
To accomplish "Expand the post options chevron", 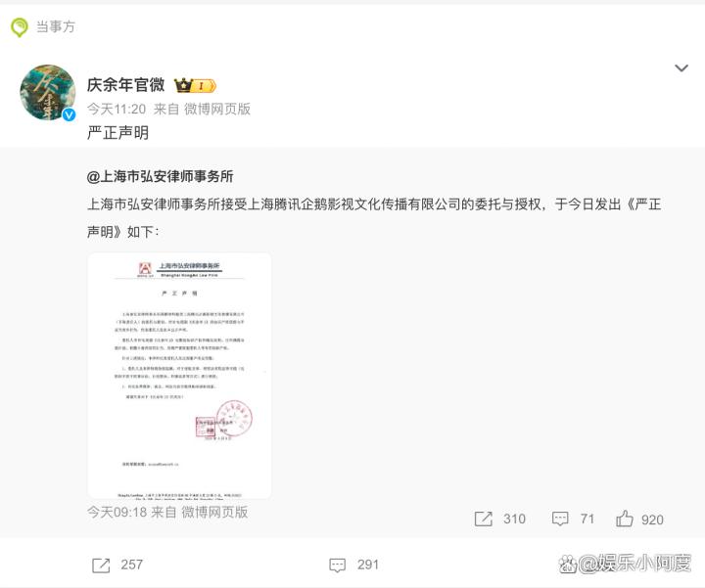I will [x=681, y=68].
